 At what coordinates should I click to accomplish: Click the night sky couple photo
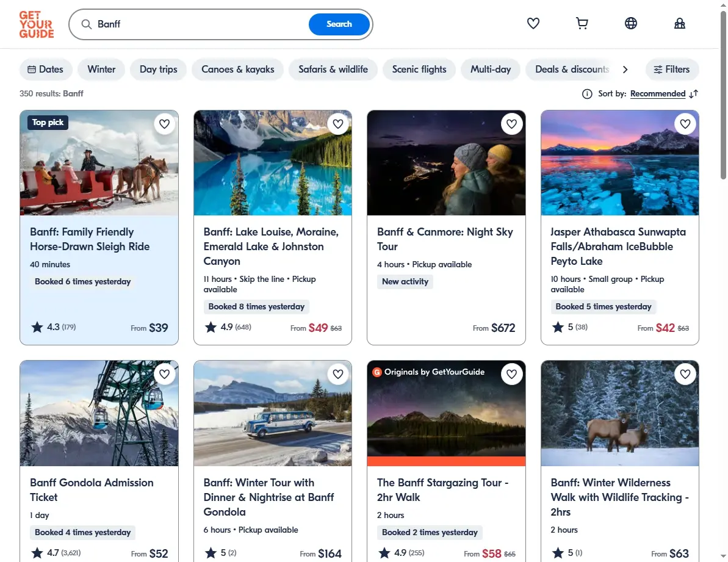(x=446, y=163)
